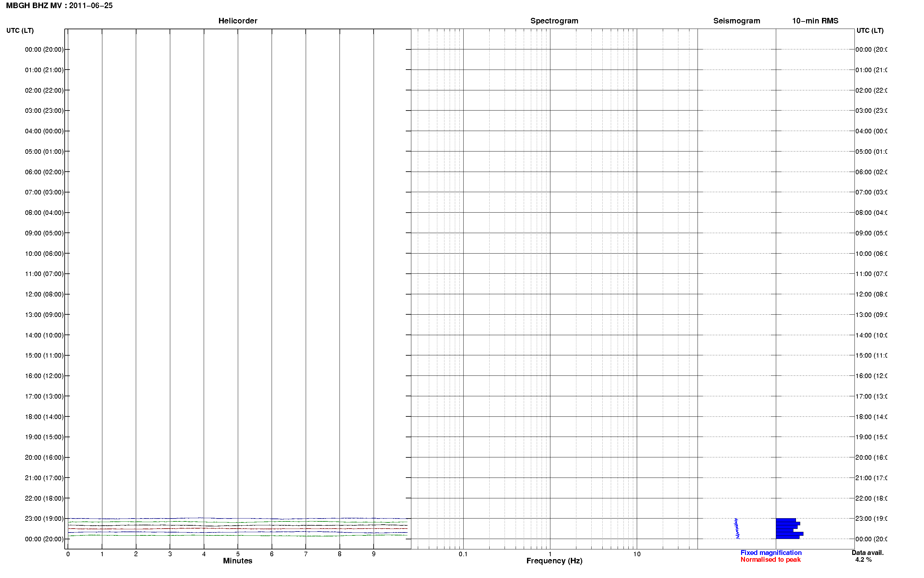Click the "5" tick on the Minutes axis
Screen dimensions: 924x578
point(238,554)
